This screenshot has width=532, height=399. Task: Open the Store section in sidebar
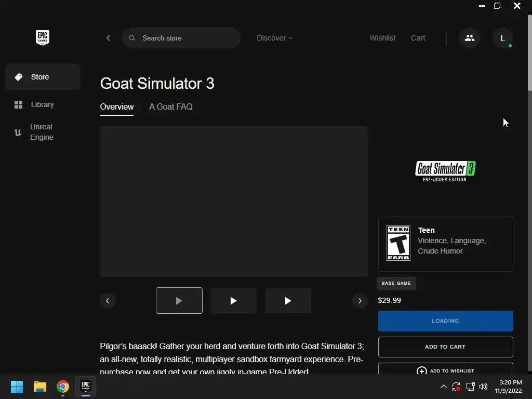[x=43, y=77]
